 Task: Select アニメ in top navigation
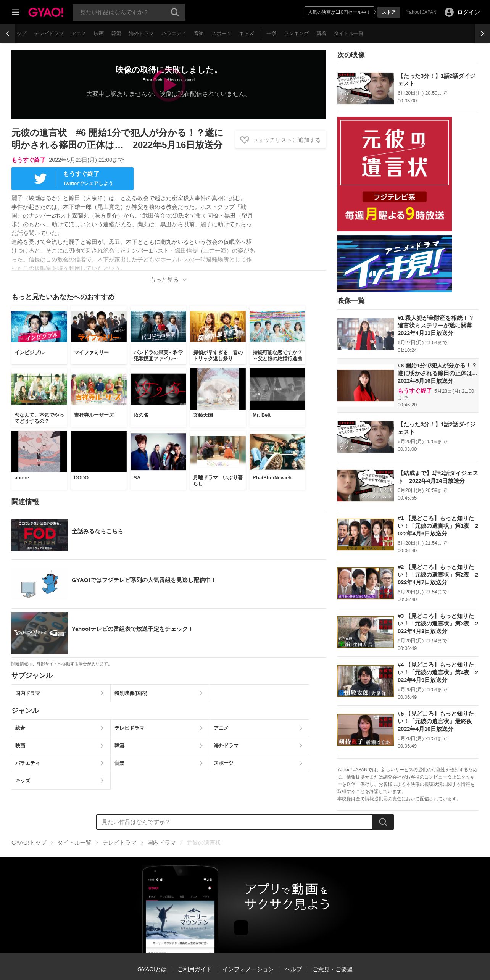tap(79, 34)
